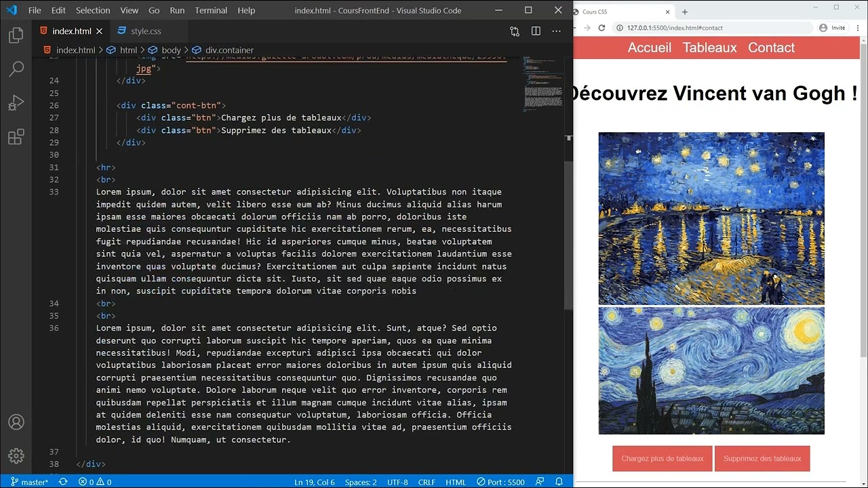The width and height of the screenshot is (868, 488).
Task: Click the swirling Starry Night painting
Action: 711,371
